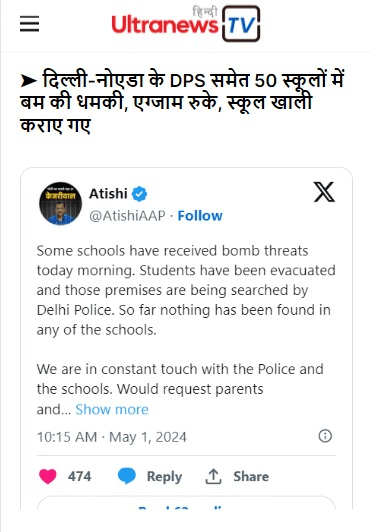Viewport: 370px width, 532px height.
Task: Click the blue reply bubble icon
Action: [x=126, y=476]
